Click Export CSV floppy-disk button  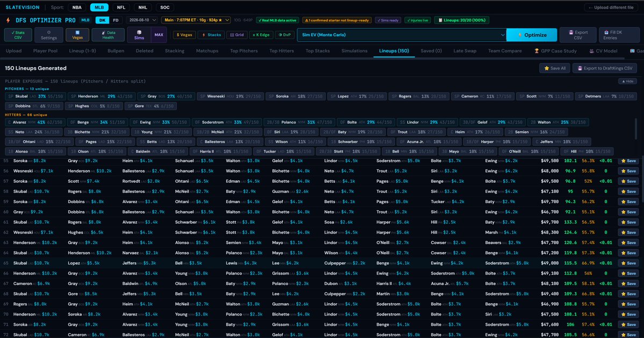tap(578, 35)
